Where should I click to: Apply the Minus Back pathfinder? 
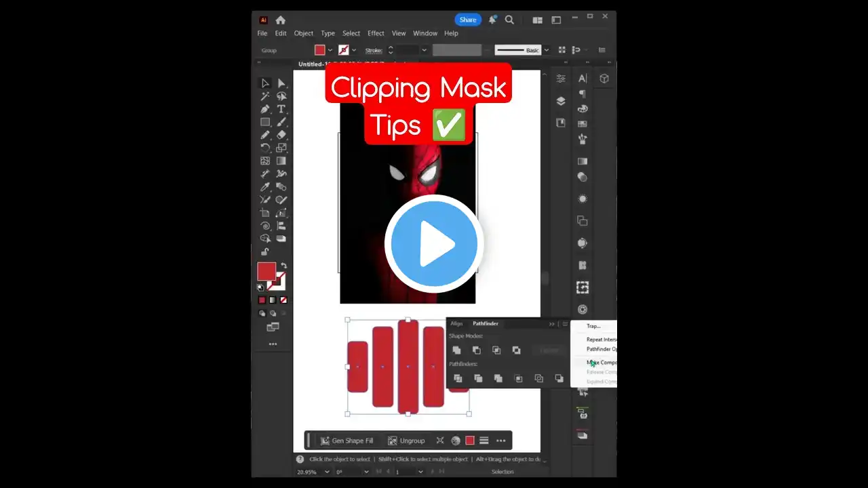tap(559, 378)
